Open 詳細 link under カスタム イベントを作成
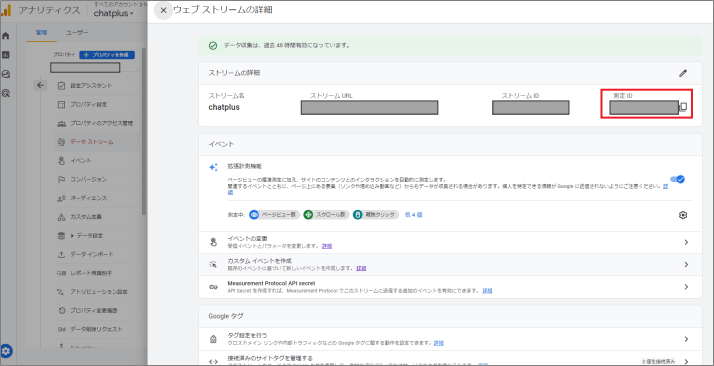The image size is (714, 366). coord(361,269)
